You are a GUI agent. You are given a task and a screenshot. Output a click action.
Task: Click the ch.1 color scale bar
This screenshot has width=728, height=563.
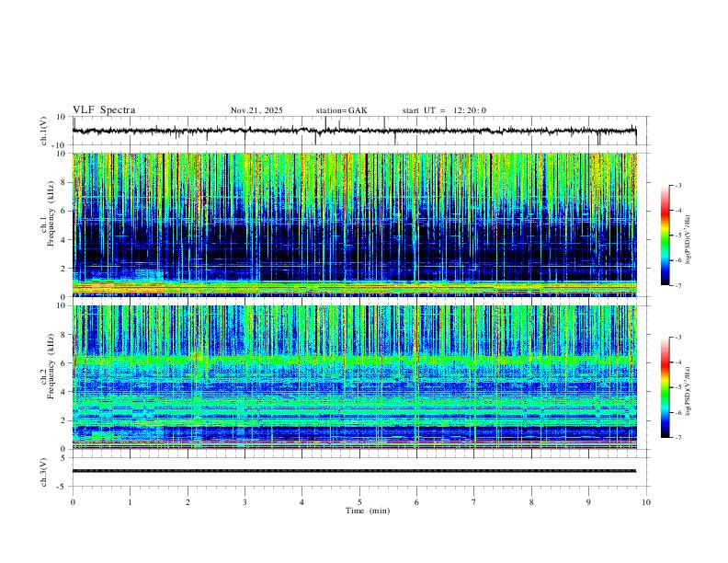665,236
